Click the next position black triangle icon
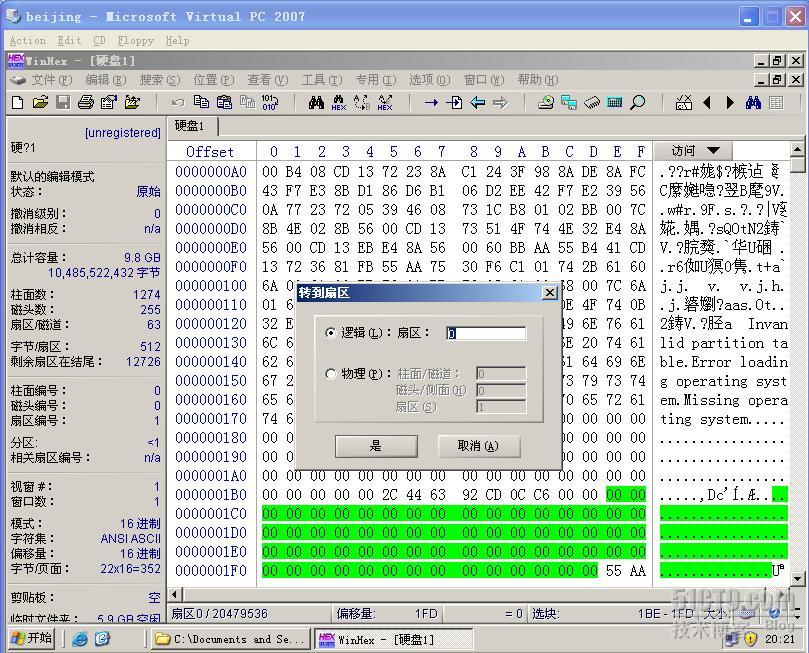 730,102
